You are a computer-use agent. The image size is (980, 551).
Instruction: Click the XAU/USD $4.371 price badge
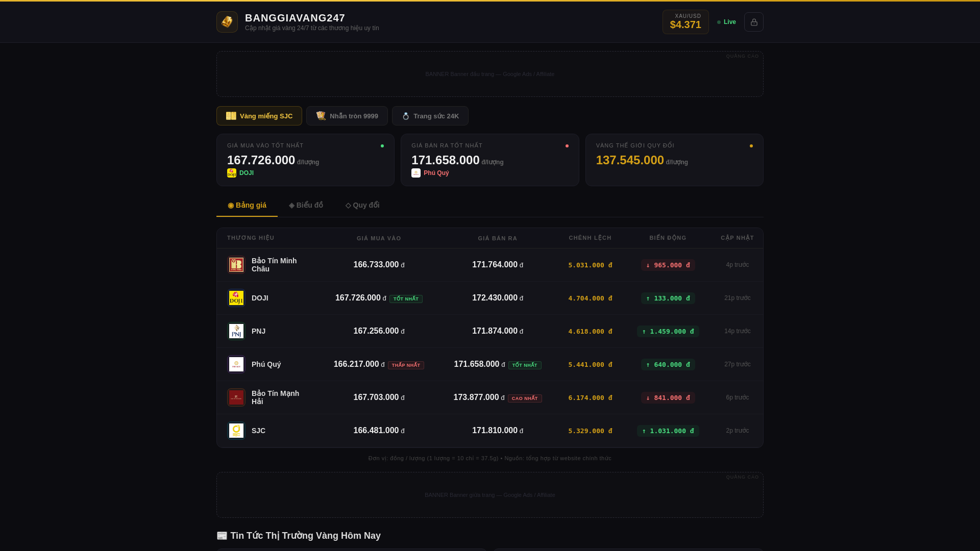click(685, 22)
